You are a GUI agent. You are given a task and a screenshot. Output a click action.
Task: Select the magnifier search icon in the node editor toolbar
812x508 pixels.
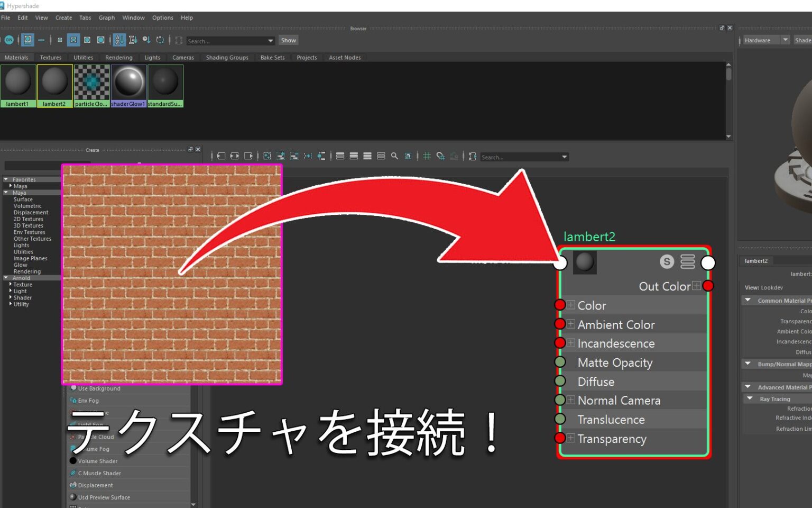pyautogui.click(x=394, y=157)
